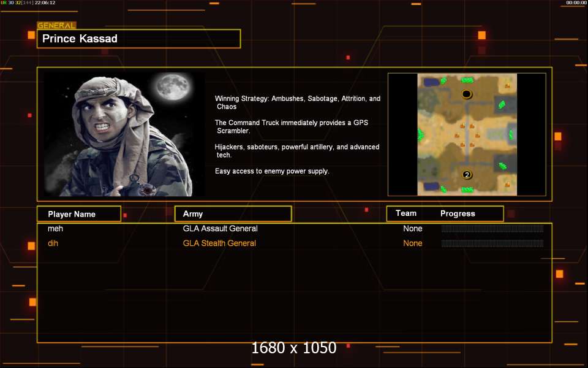588x368 pixels.
Task: Select player name 'meh'
Action: click(x=55, y=229)
